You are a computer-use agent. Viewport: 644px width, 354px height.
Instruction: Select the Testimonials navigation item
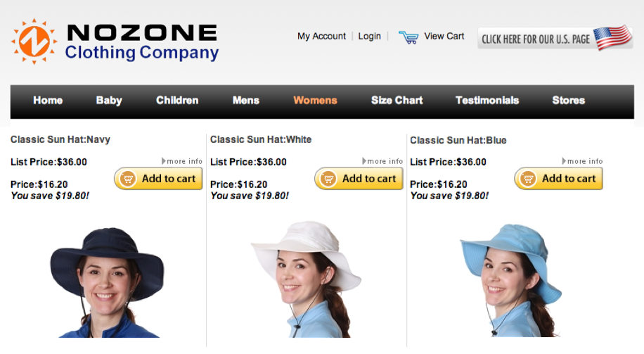tap(487, 101)
